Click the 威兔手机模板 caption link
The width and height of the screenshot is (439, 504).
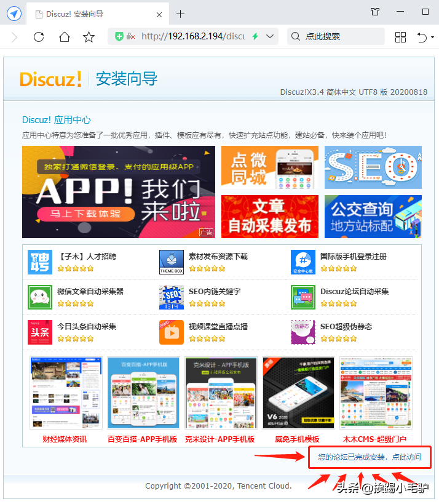click(298, 439)
